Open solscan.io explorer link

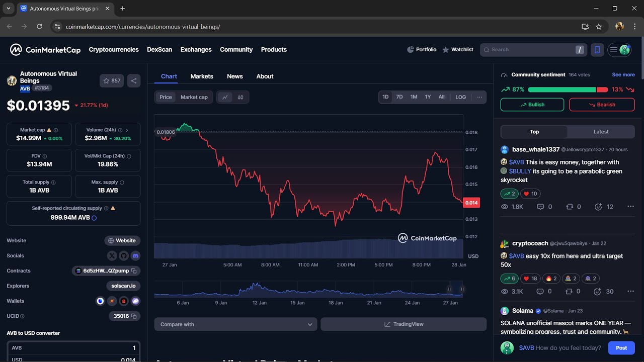click(123, 286)
